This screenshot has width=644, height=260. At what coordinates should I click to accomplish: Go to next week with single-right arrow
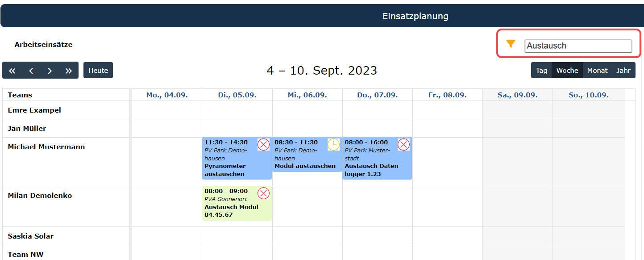(50, 71)
